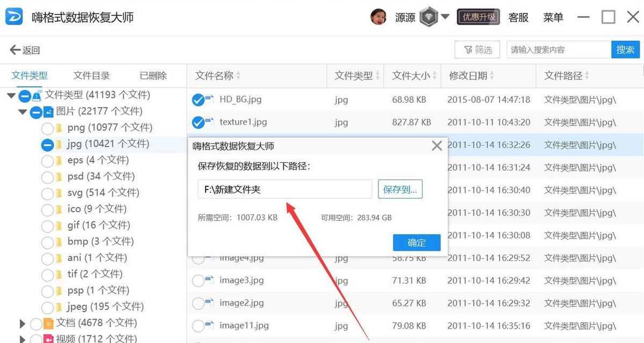The width and height of the screenshot is (644, 343).
Task: Click the jpeg folder icon
Action: point(59,307)
